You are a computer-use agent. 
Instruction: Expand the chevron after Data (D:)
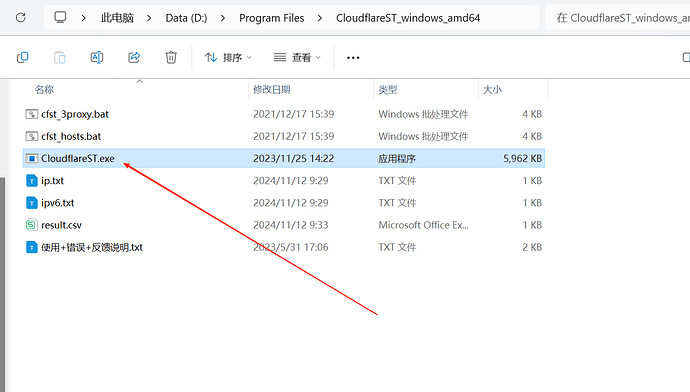223,18
